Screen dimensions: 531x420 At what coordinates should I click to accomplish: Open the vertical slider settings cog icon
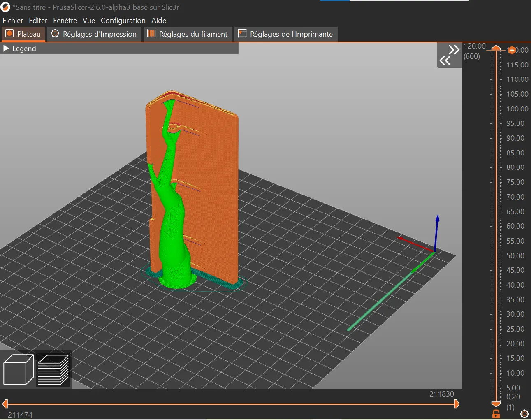(524, 413)
